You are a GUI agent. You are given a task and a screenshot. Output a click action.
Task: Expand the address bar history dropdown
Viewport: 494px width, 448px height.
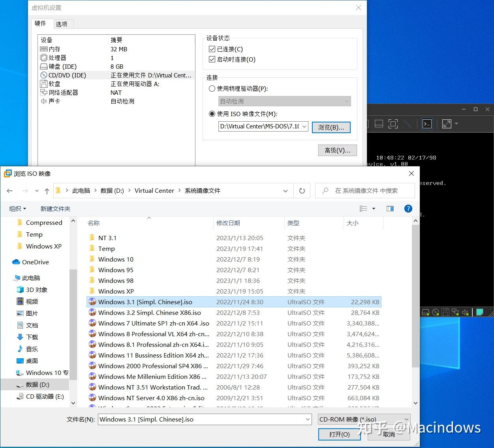tap(286, 191)
